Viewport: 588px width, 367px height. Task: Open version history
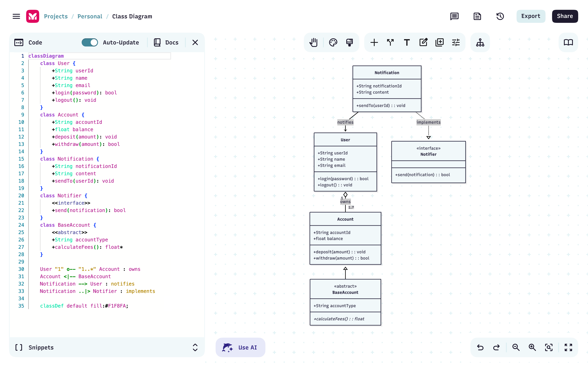pos(500,16)
